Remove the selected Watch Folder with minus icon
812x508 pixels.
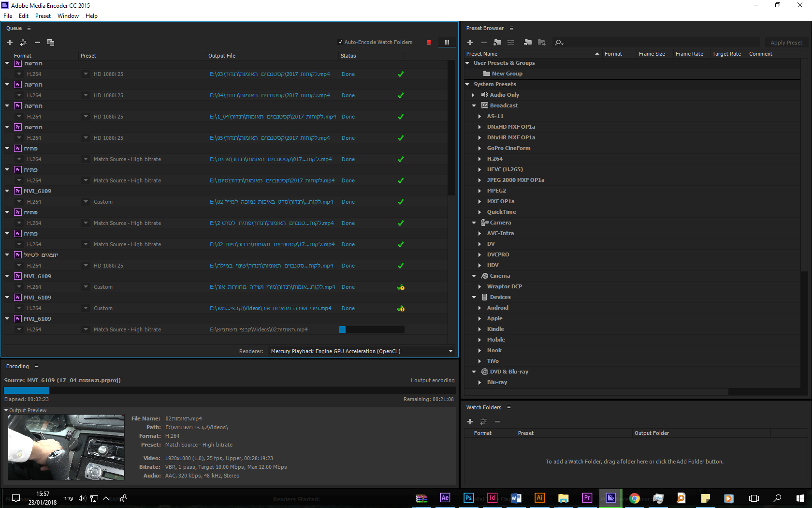pyautogui.click(x=497, y=422)
